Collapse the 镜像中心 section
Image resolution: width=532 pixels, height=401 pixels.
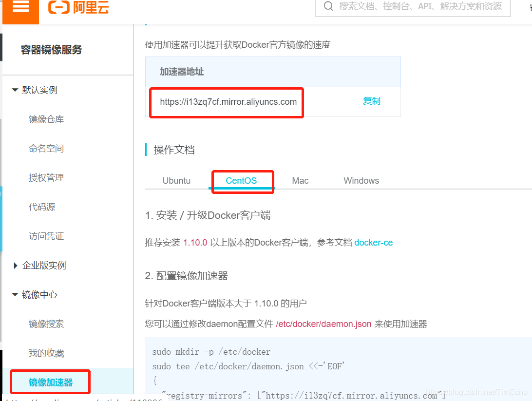coord(15,294)
